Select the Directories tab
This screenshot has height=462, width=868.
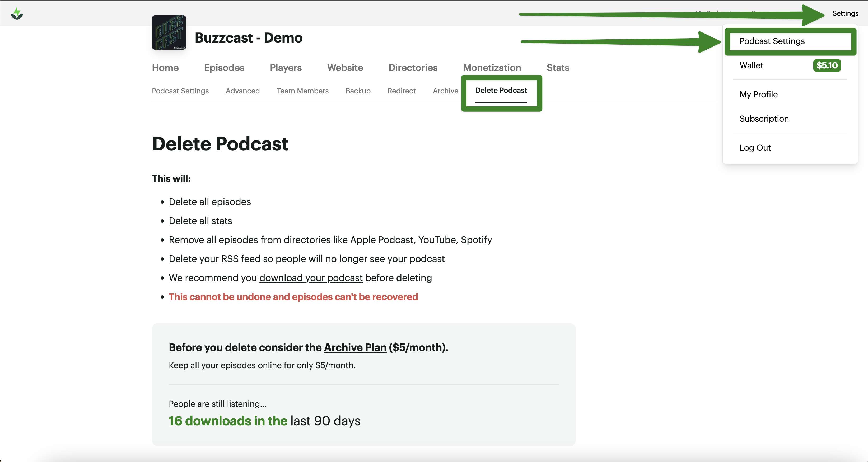pos(413,68)
